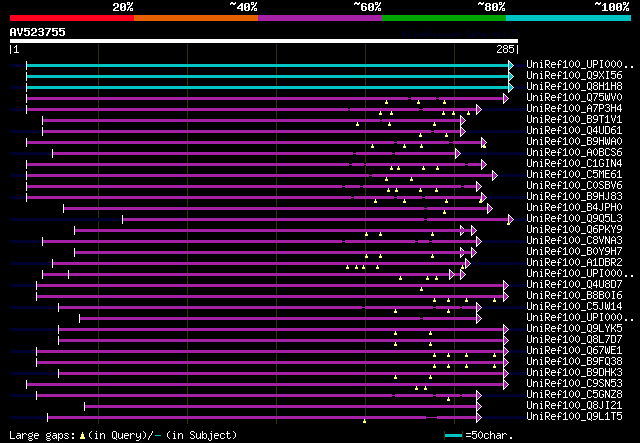
Task: Select the UniRef100_B9DHK3 label
Action: tap(574, 373)
